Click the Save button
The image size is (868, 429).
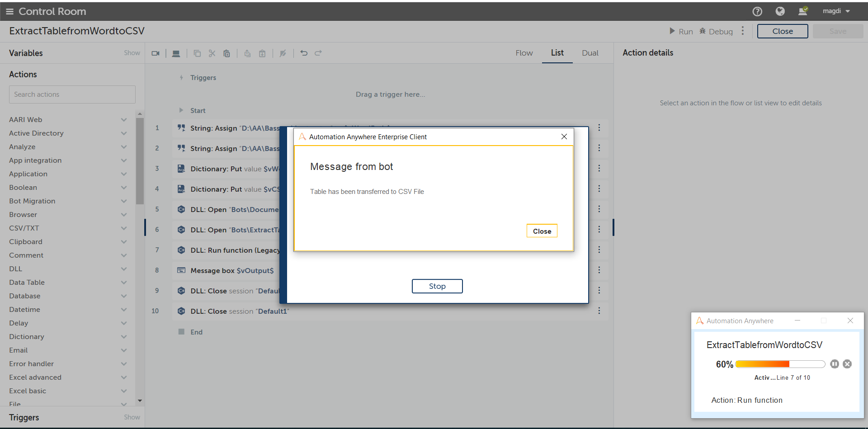point(838,31)
